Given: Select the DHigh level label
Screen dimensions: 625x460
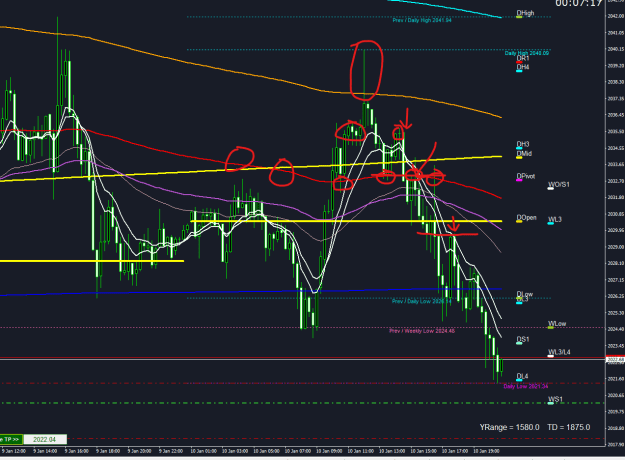Looking at the screenshot, I should tap(525, 13).
